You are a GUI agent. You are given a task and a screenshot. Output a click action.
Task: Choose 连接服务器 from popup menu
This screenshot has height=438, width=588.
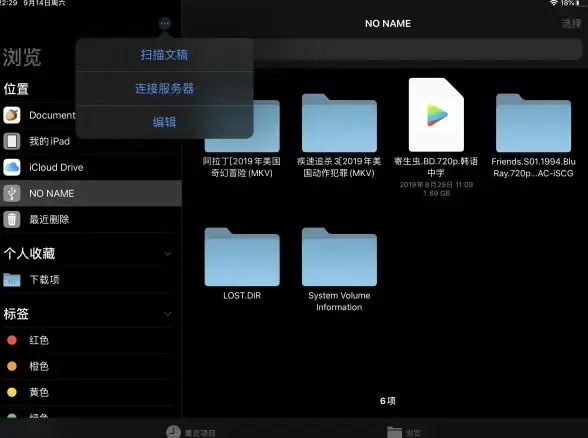[164, 88]
